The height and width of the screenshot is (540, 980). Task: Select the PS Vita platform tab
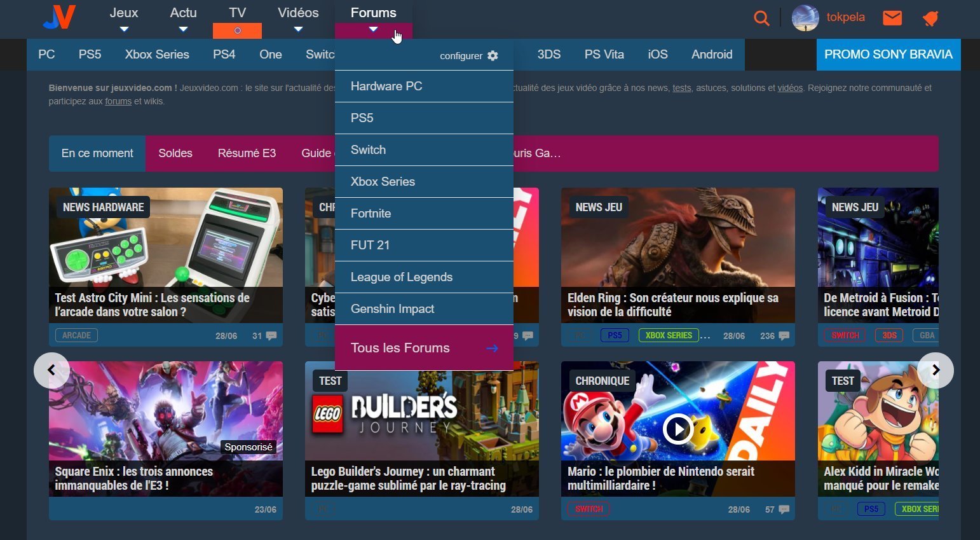[x=604, y=55]
